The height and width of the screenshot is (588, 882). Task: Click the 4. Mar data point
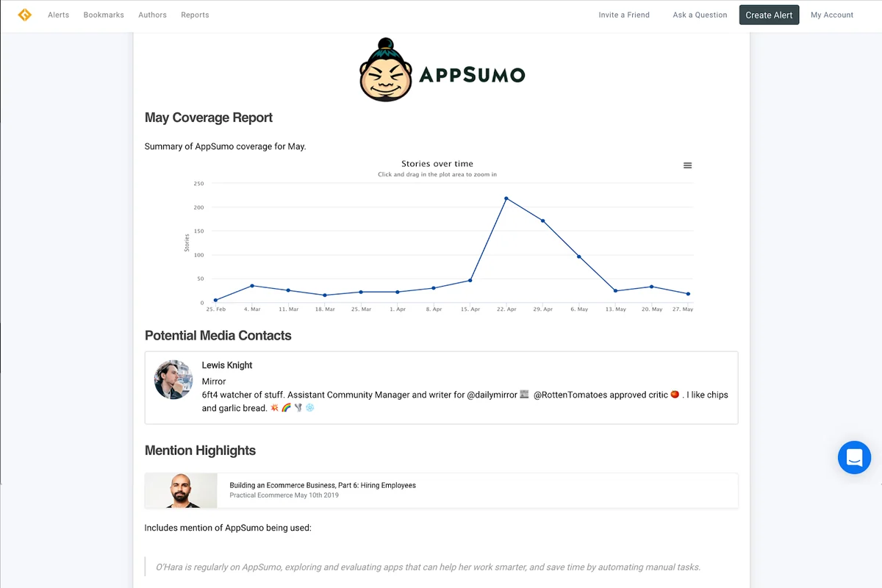(x=252, y=286)
